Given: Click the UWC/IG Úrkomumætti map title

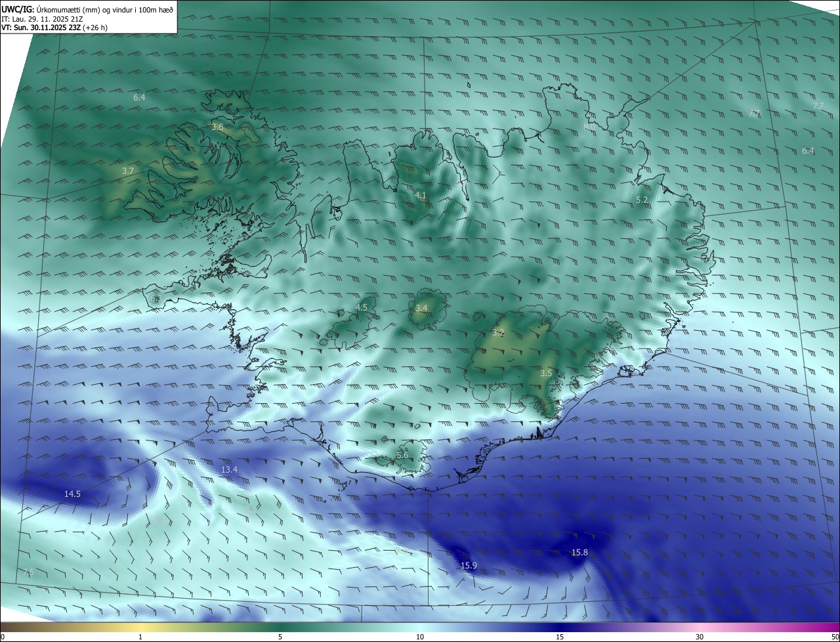Looking at the screenshot, I should pos(87,9).
